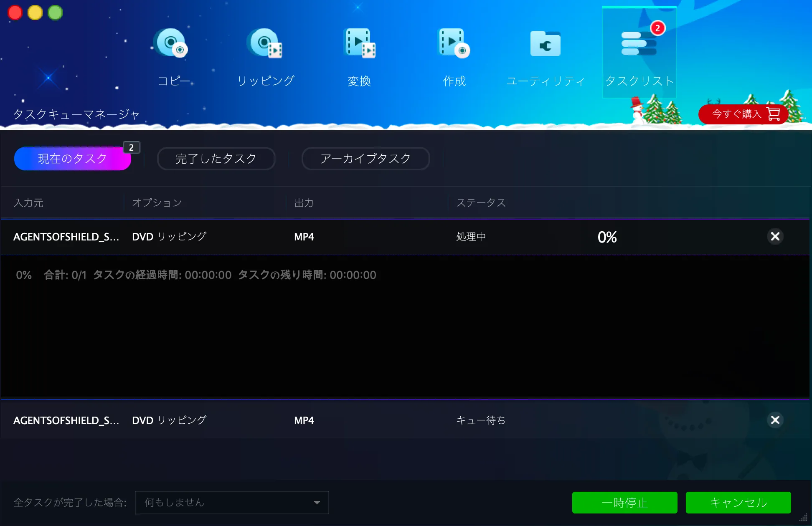Click the タスクの経過時間 elapsed time text
The height and width of the screenshot is (526, 812).
(162, 275)
